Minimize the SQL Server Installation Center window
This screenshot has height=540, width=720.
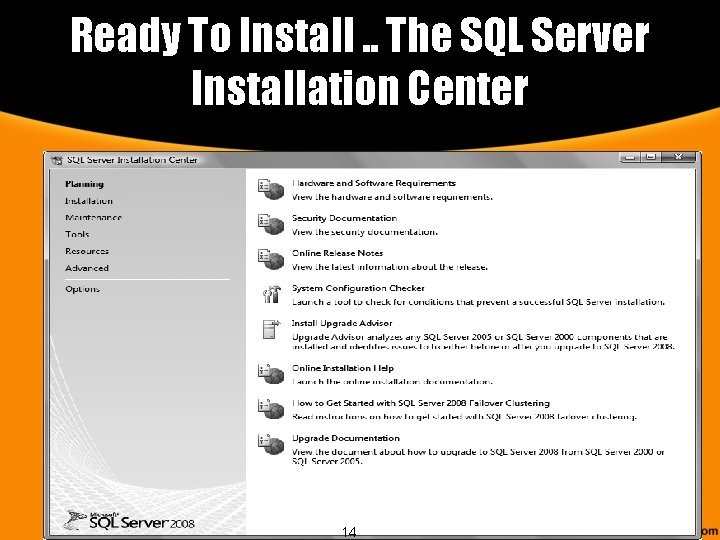pos(630,158)
